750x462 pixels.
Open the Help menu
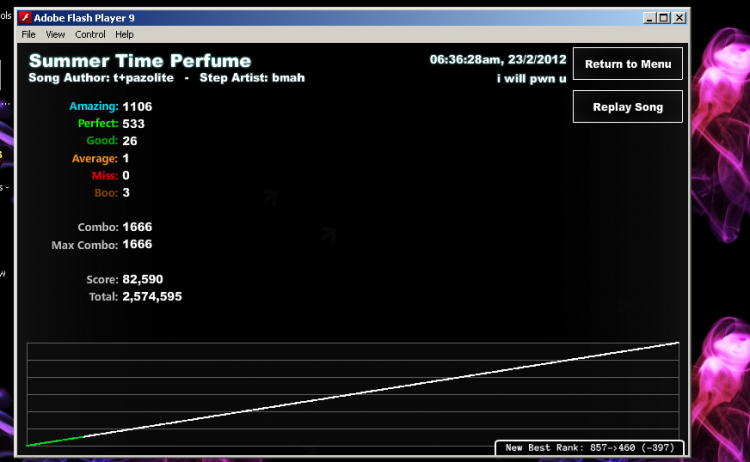124,34
